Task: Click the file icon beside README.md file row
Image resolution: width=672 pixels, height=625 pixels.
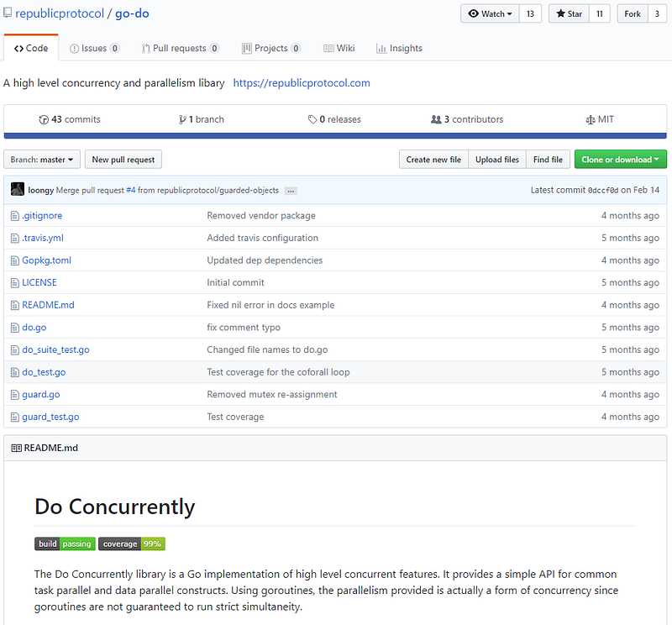Action: (x=15, y=305)
